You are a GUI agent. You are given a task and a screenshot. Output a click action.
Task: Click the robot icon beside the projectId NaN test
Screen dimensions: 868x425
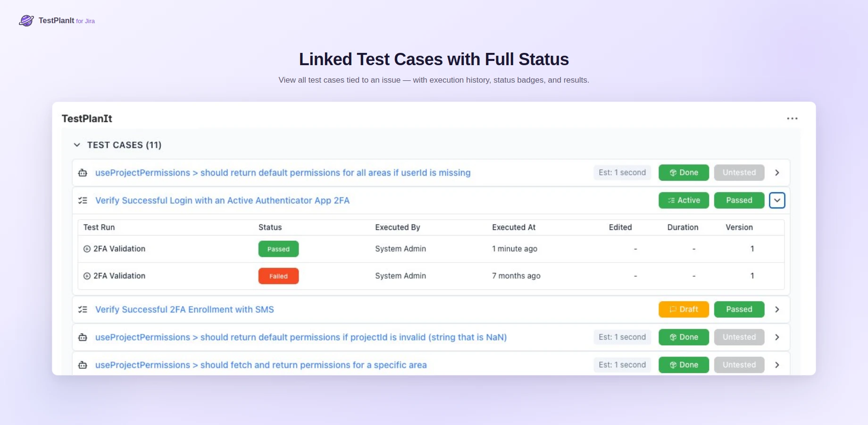click(83, 337)
